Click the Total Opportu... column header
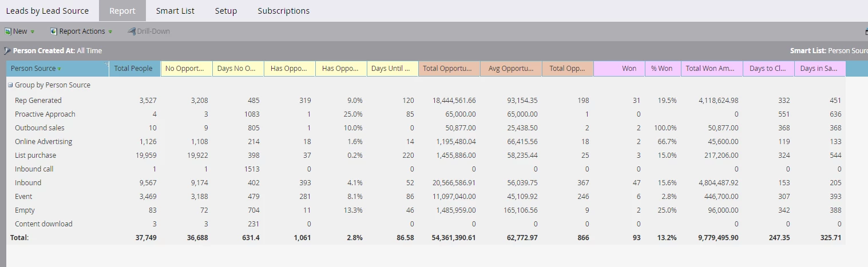 [449, 69]
